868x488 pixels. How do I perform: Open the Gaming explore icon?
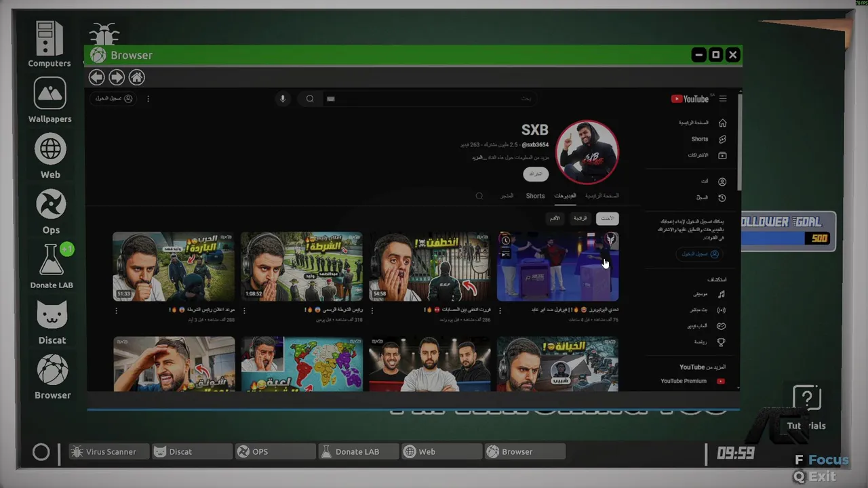722,326
